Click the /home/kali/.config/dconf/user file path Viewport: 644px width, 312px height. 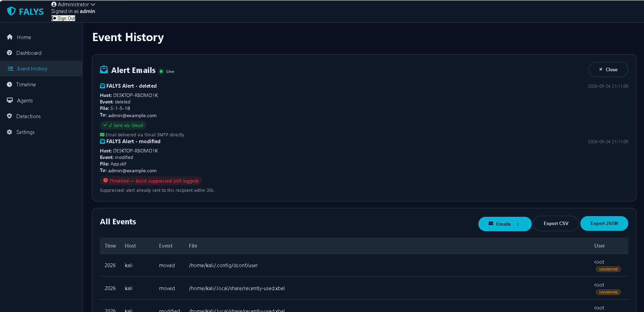pyautogui.click(x=223, y=265)
